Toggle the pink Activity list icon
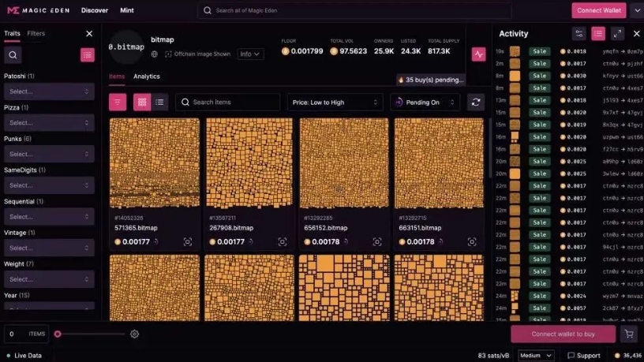Viewport: 644px width, 362px height. pos(598,34)
